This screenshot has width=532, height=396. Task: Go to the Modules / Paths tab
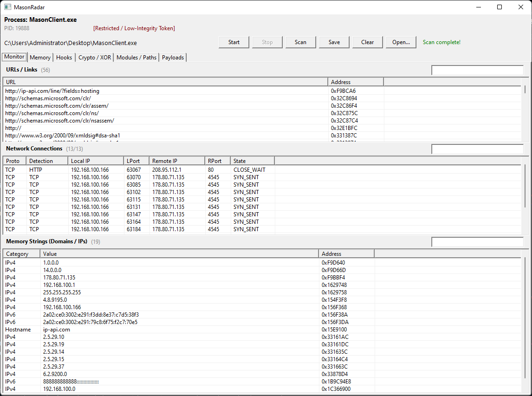[x=136, y=58]
